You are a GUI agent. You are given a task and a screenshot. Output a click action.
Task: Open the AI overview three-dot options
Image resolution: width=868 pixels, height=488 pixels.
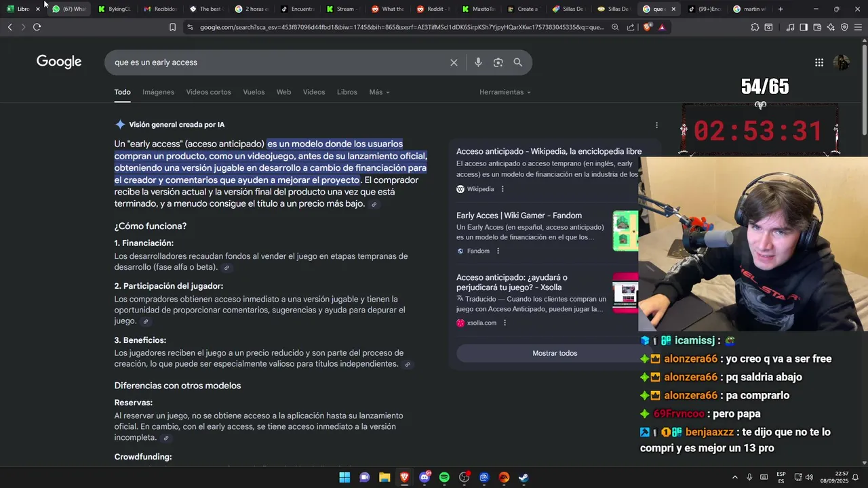[x=656, y=125]
